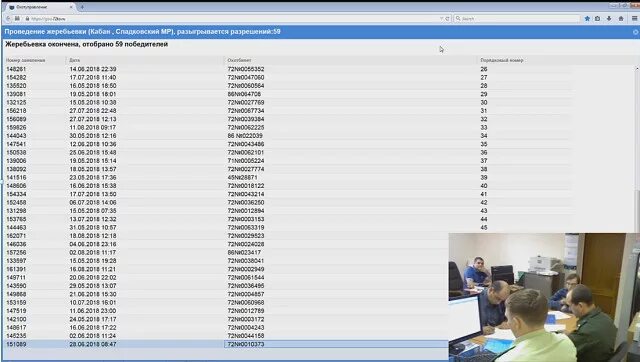Click date 15.05.2018 10:38
Viewport: 640px width, 362px height.
(93, 102)
